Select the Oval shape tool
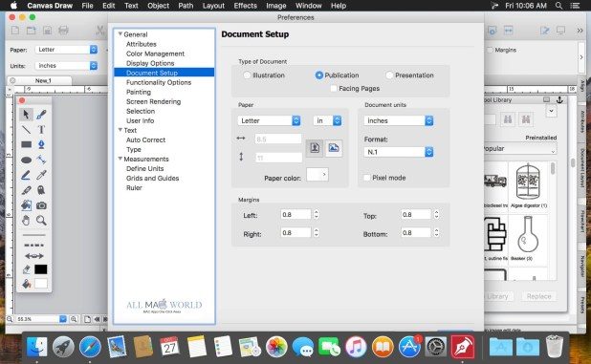This screenshot has height=364, width=591. coord(26,160)
